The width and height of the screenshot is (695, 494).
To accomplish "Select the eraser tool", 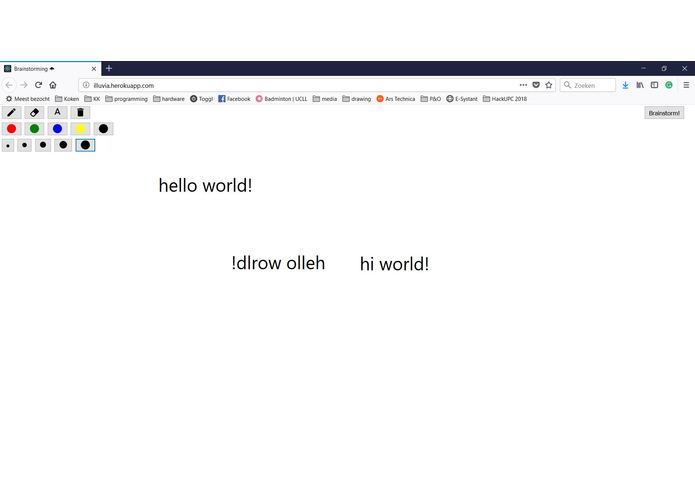I will click(x=34, y=113).
